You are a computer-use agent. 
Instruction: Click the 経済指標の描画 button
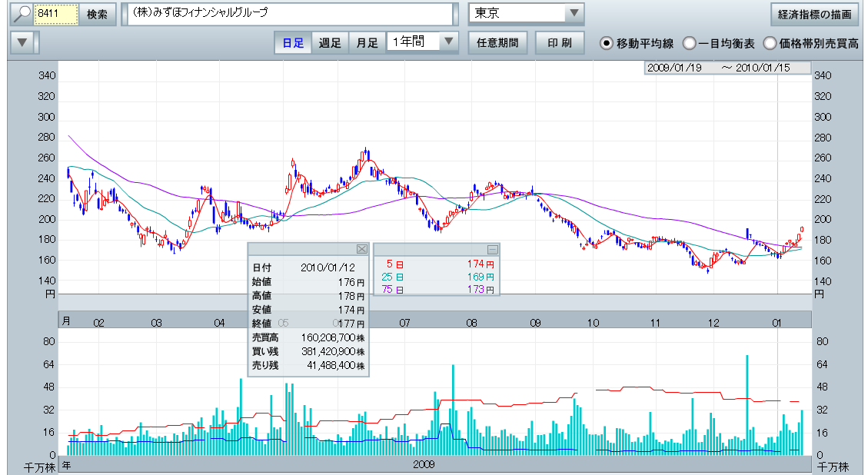click(x=814, y=15)
